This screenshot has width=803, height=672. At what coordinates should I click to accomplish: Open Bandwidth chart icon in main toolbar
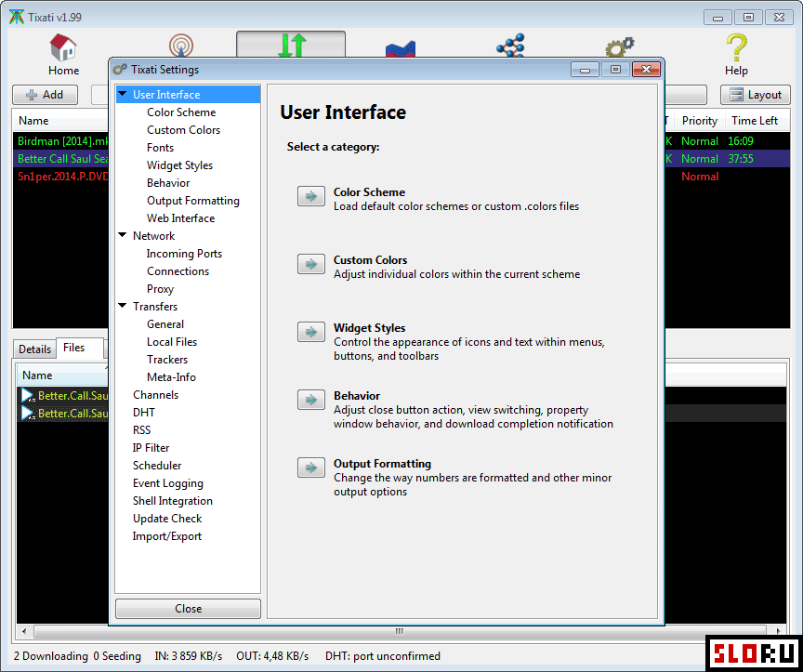tap(401, 48)
